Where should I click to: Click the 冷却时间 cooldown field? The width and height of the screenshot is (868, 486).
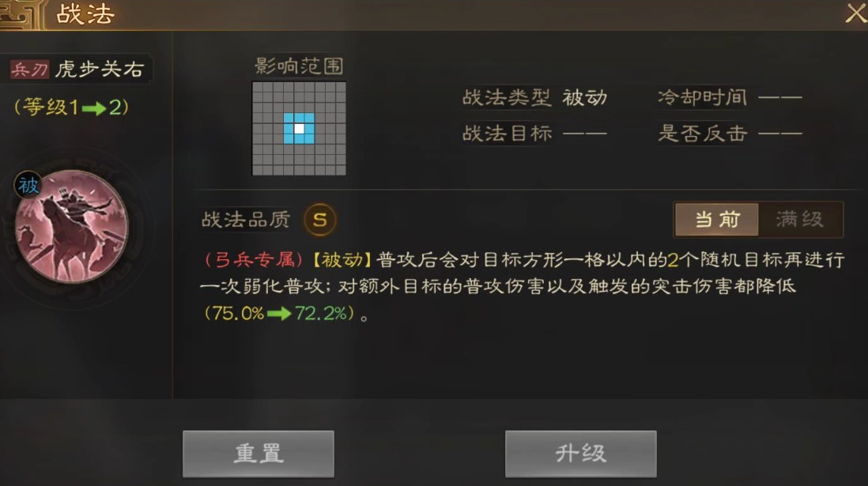click(730, 98)
